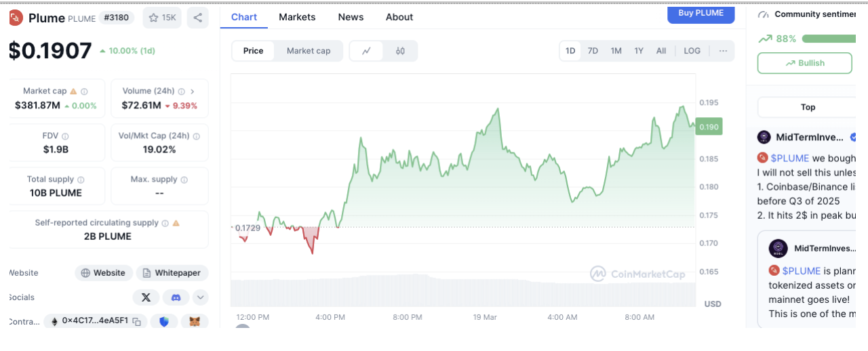Viewport: 868px width, 351px height.
Task: Click the 88% bullish sentiment bar
Action: 829,39
